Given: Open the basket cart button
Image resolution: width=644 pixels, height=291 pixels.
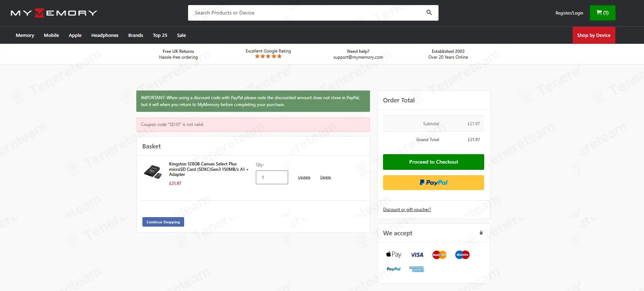Looking at the screenshot, I should pos(603,13).
